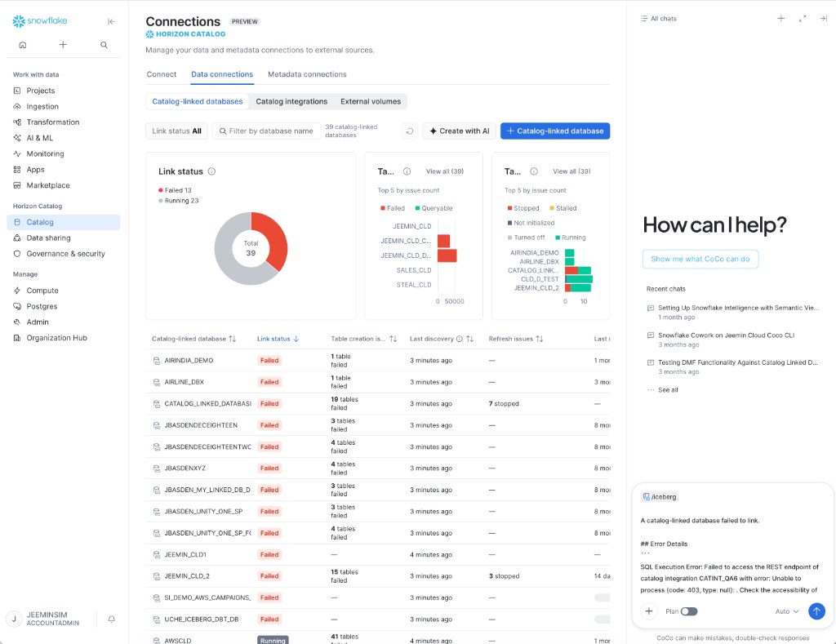Click Show me what CoCo can do

tap(700, 259)
